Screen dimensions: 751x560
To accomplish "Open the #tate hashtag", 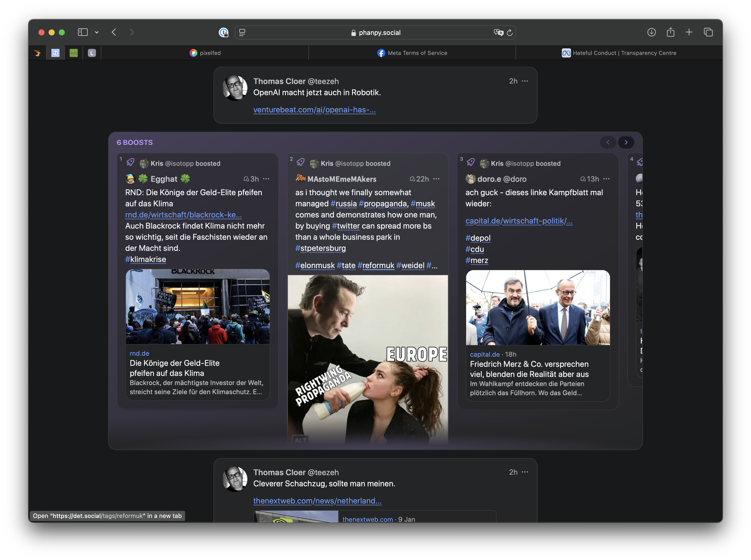I will coord(346,265).
